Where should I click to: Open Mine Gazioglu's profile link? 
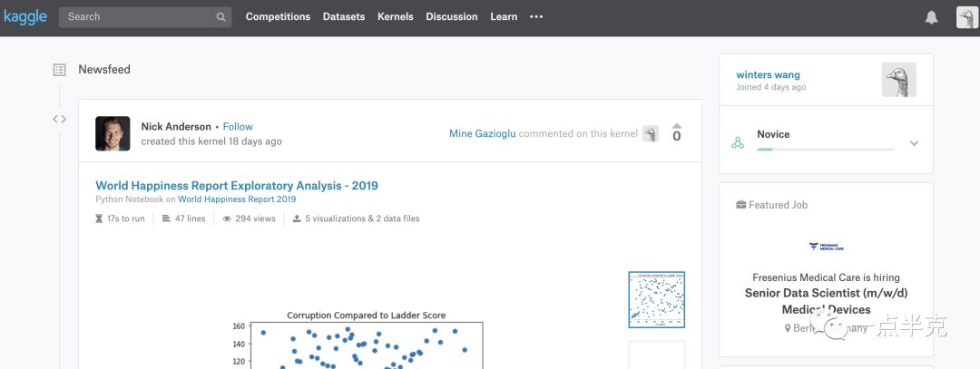tap(482, 134)
